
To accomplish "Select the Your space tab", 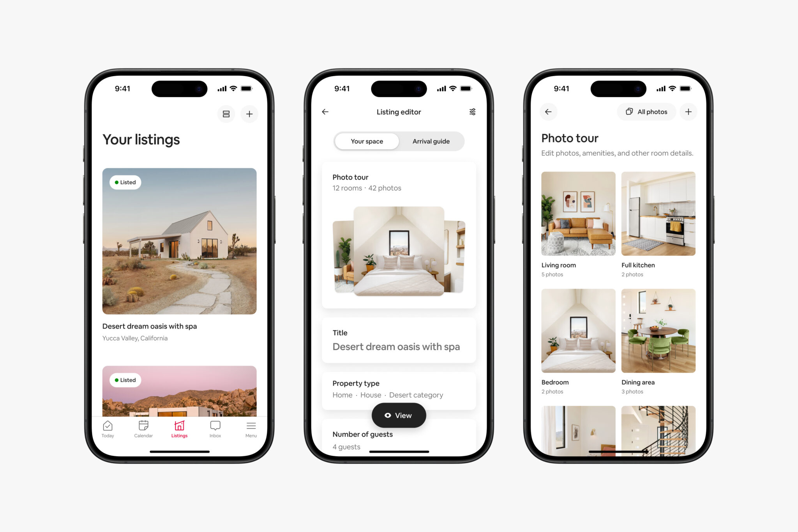I will (x=365, y=141).
